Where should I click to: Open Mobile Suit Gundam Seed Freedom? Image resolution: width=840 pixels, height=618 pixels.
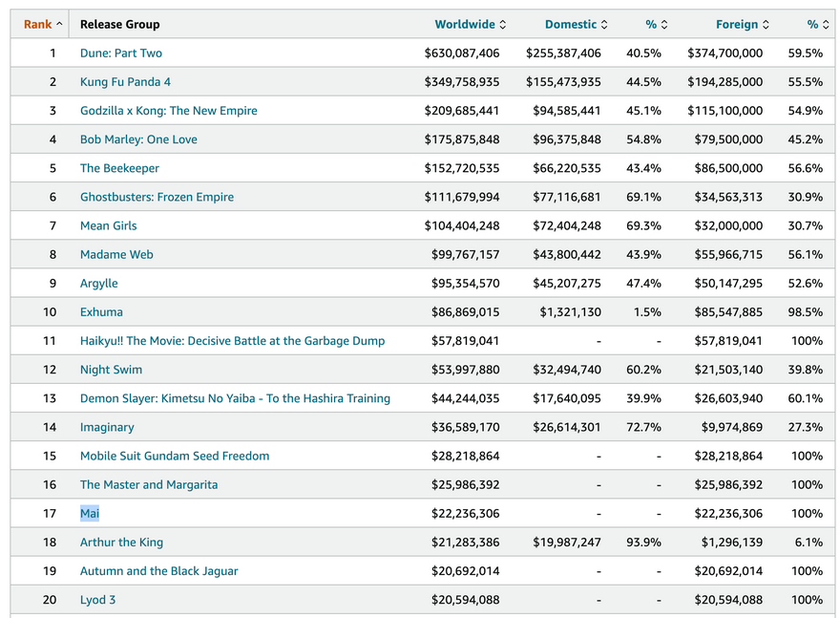click(x=175, y=457)
